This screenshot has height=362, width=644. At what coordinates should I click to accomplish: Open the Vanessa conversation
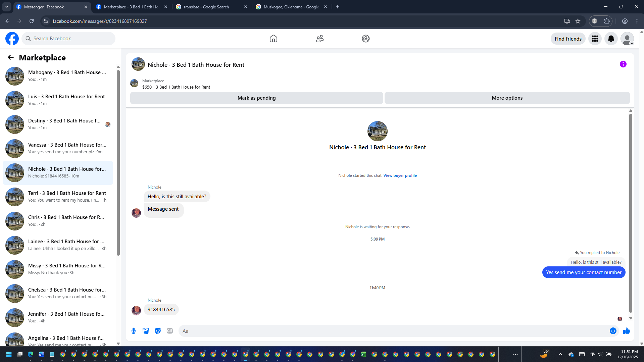(x=58, y=148)
